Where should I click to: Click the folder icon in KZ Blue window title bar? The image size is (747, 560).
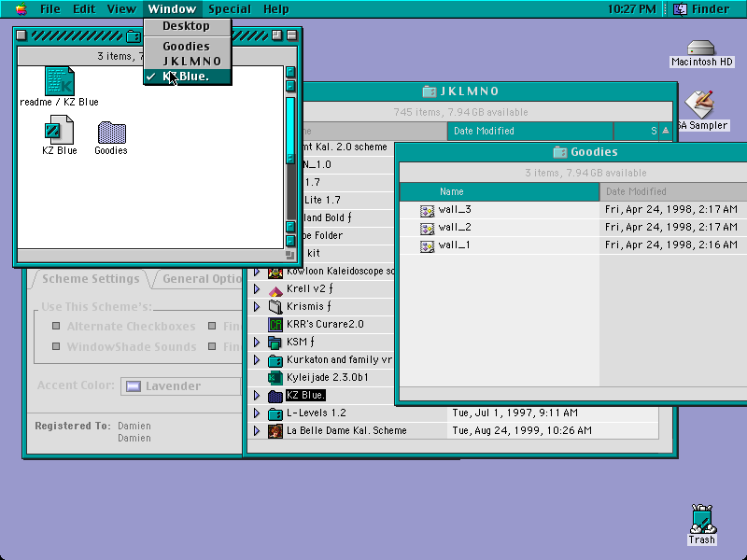point(134,35)
